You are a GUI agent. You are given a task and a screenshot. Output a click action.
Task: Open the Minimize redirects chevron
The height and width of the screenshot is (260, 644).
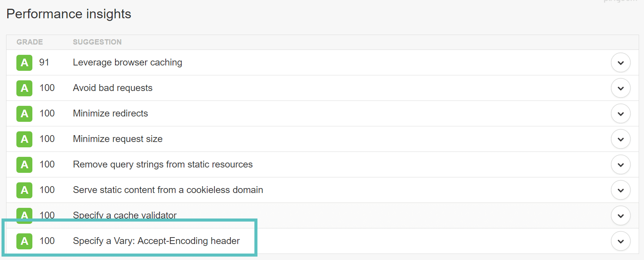tap(620, 113)
